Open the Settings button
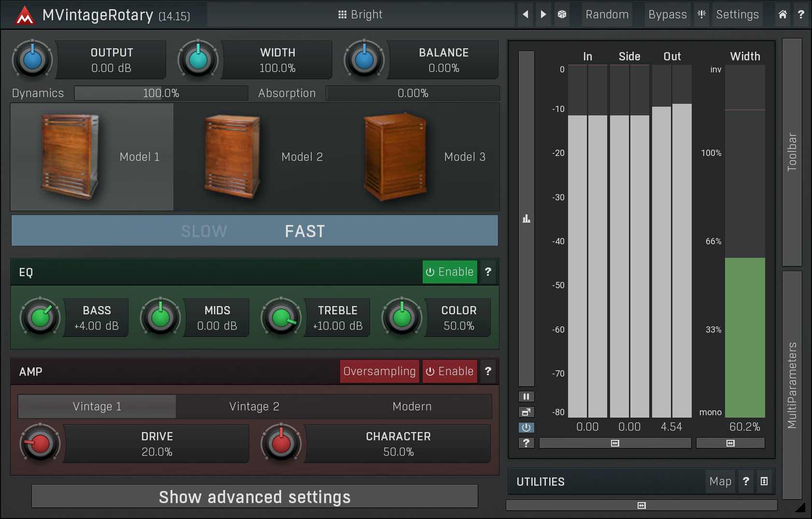Image resolution: width=812 pixels, height=519 pixels. (737, 14)
